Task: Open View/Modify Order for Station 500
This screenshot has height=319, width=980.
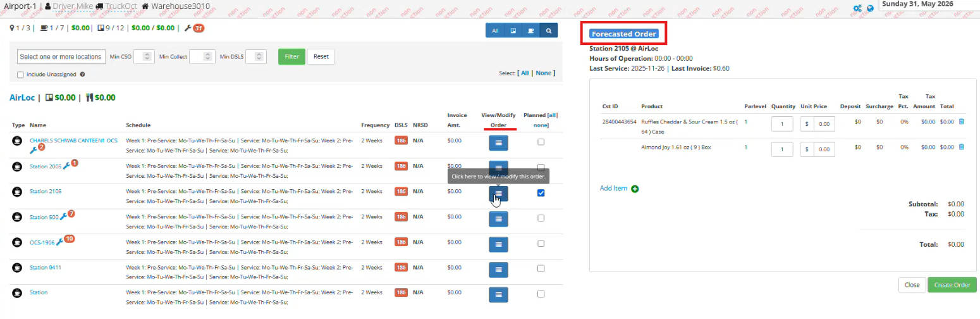Action: coord(498,219)
